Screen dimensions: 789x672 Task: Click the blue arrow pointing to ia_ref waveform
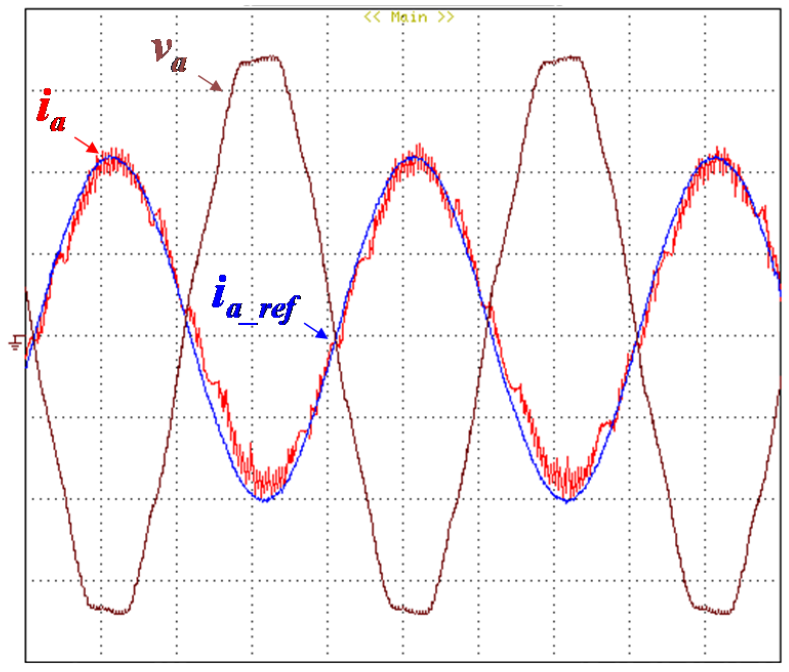point(316,330)
